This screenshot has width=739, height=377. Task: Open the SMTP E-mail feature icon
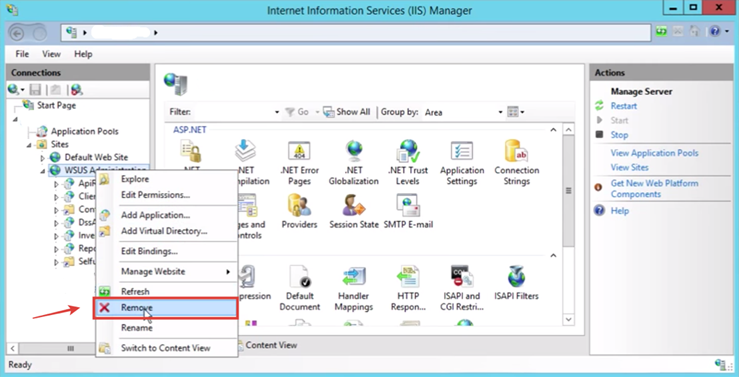[408, 205]
